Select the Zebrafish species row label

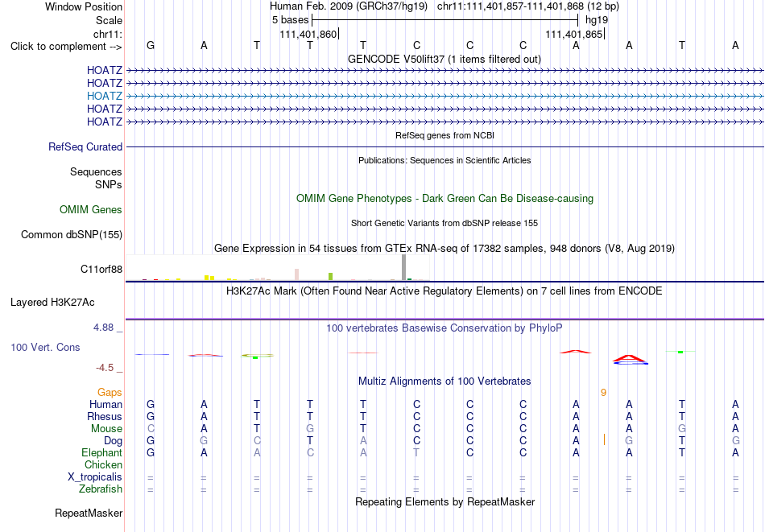click(x=101, y=489)
